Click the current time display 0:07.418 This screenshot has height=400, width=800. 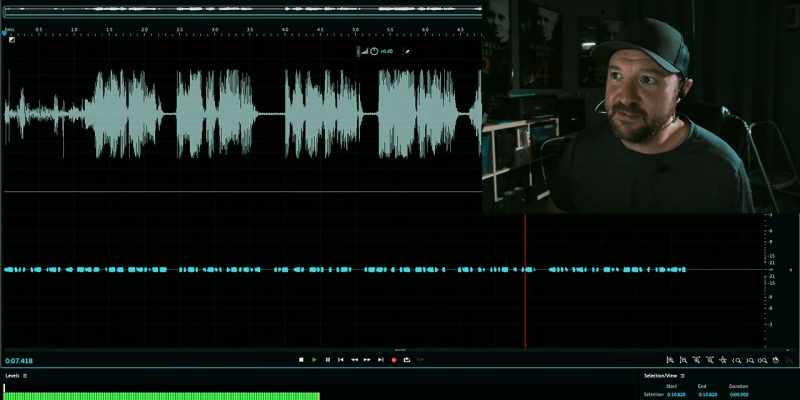[x=19, y=361]
